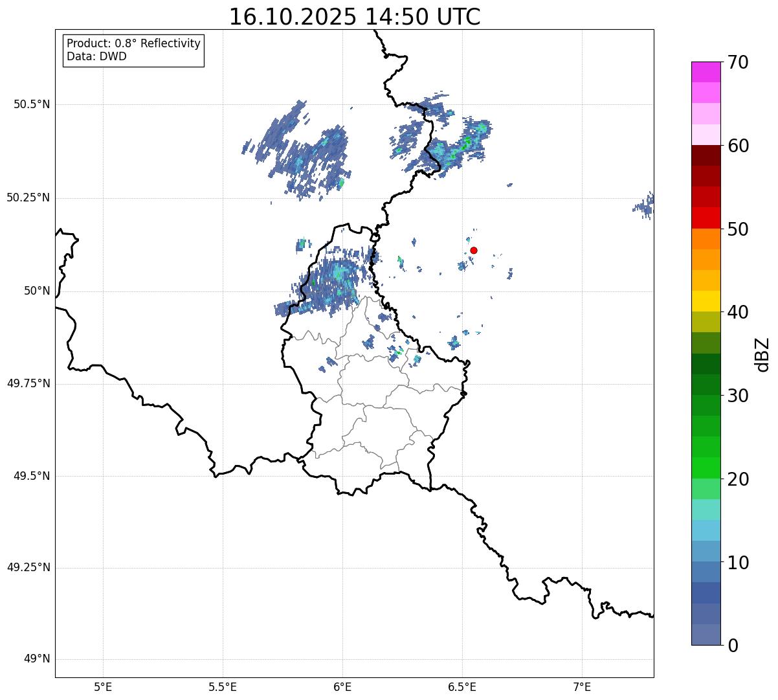The image size is (778, 700).
Task: Click the title 16.10.2025 14:50 UTC
Action: 355,17
